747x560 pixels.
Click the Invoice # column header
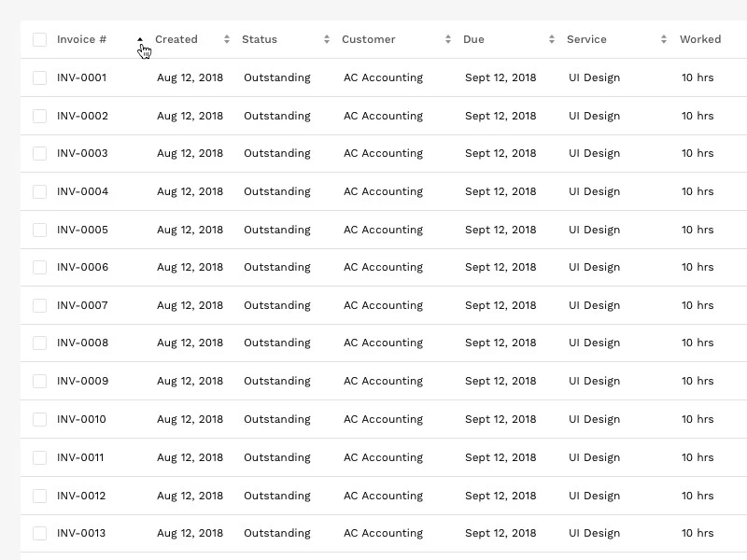(x=81, y=39)
